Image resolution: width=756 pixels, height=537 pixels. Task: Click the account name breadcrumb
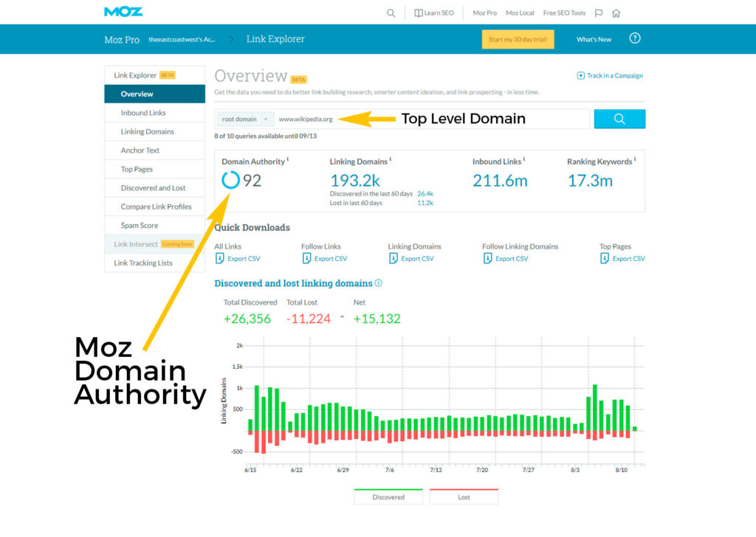pos(182,40)
